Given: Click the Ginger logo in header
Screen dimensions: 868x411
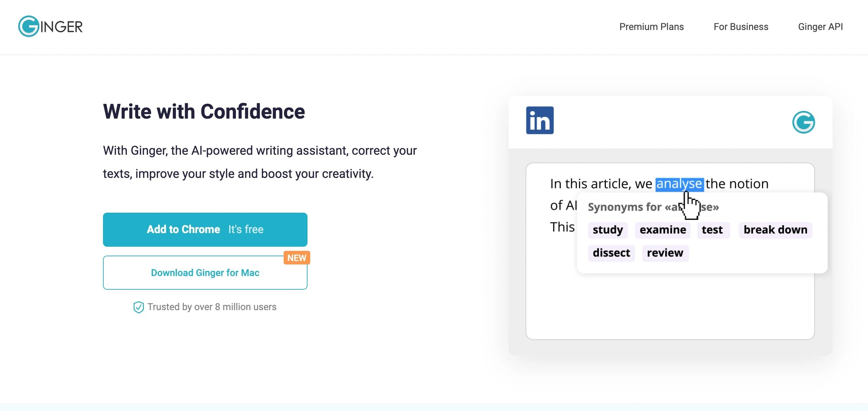Looking at the screenshot, I should 50,27.
